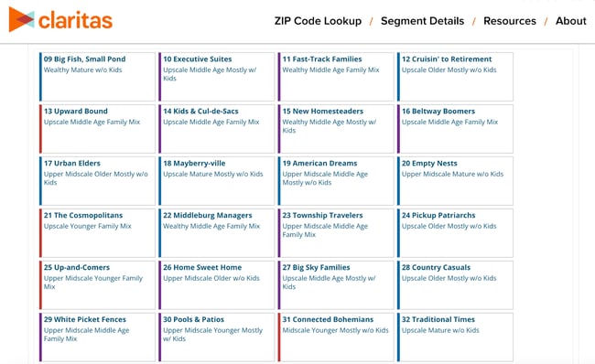Viewport: 595px width, 364px height.
Task: Open 12 Cruisin' to Retirement card
Action: point(455,77)
